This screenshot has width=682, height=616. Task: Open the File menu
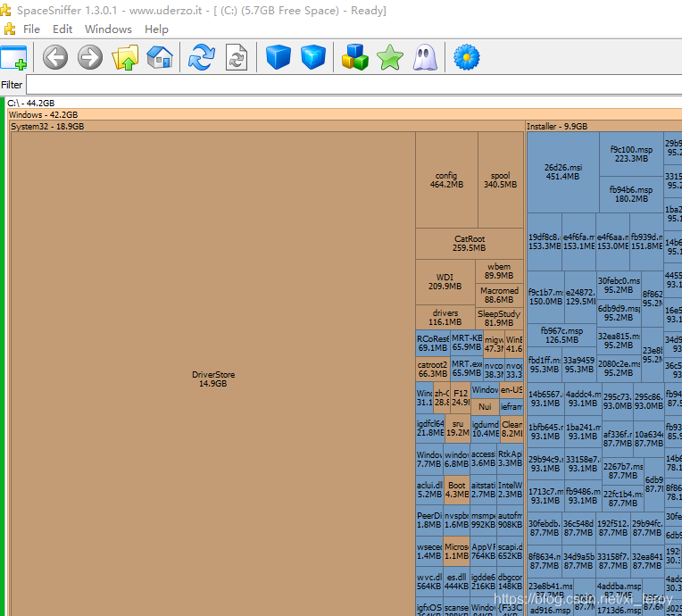click(31, 29)
